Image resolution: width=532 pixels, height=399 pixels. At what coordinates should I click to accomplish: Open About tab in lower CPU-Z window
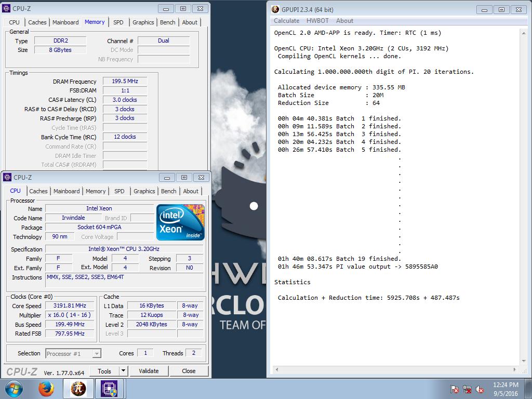191,191
